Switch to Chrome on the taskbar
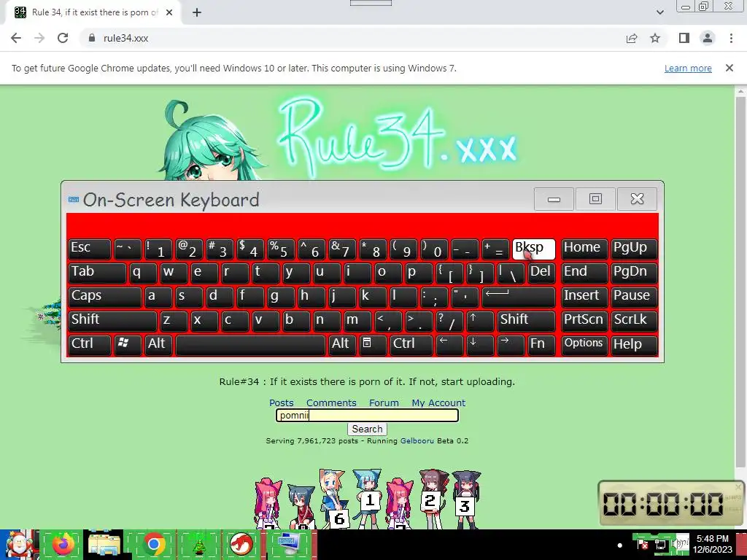The width and height of the screenshot is (747, 560). pos(153,544)
